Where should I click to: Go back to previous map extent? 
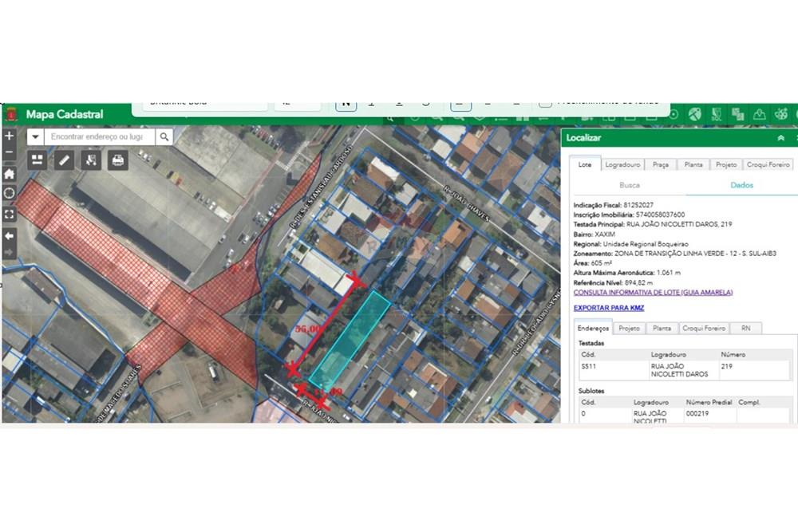pyautogui.click(x=9, y=236)
